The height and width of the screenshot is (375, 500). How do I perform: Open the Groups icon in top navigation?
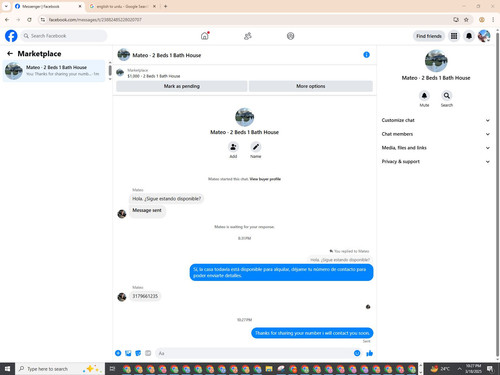coord(291,36)
